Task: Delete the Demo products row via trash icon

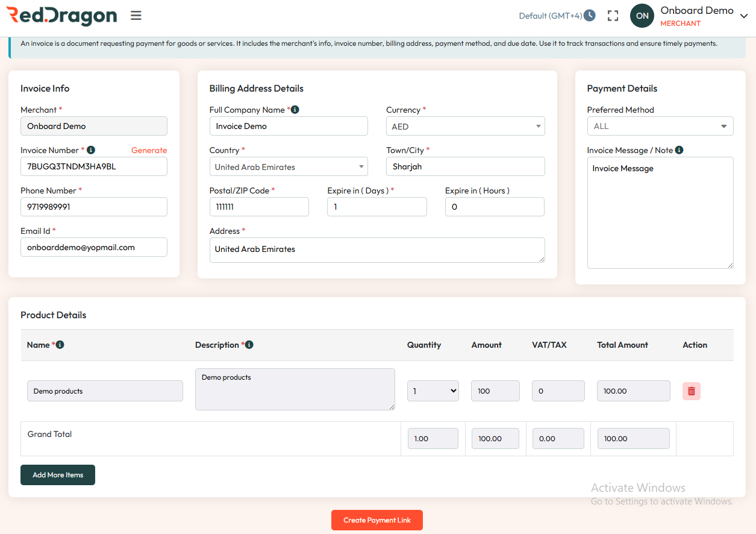Action: pos(691,391)
